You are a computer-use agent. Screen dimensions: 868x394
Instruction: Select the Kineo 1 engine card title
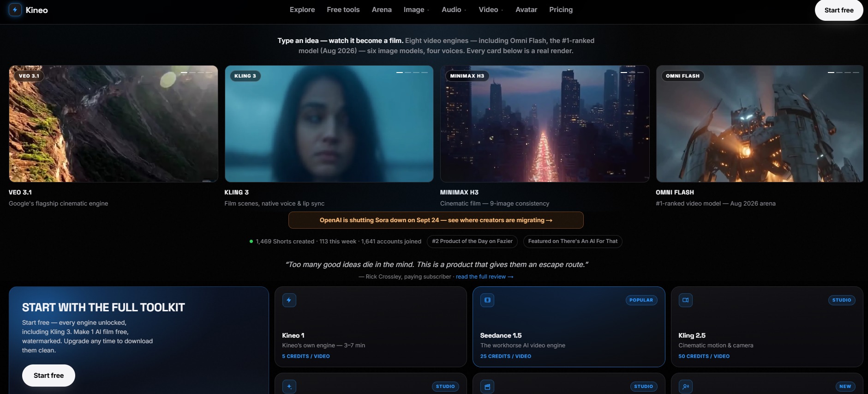pyautogui.click(x=293, y=336)
